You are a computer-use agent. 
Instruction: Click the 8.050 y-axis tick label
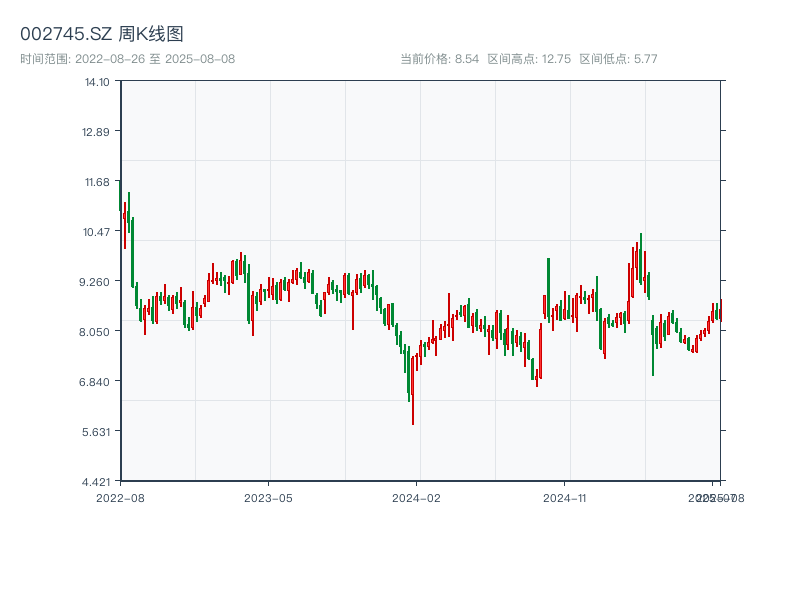[x=97, y=332]
